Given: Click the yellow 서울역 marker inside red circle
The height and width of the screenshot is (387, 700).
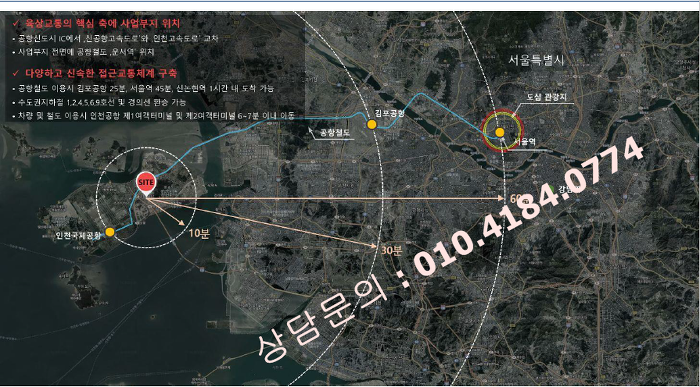Looking at the screenshot, I should coord(500,132).
